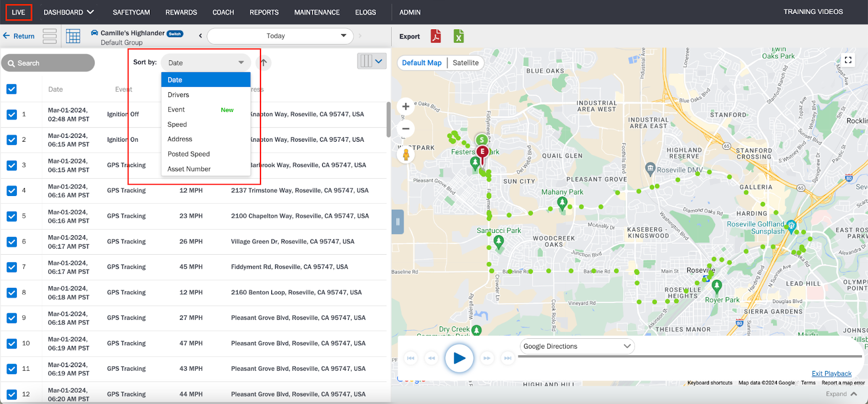Uncheck row 1 Ignition Off checkbox
Screen dimensions: 868x404
(x=11, y=115)
